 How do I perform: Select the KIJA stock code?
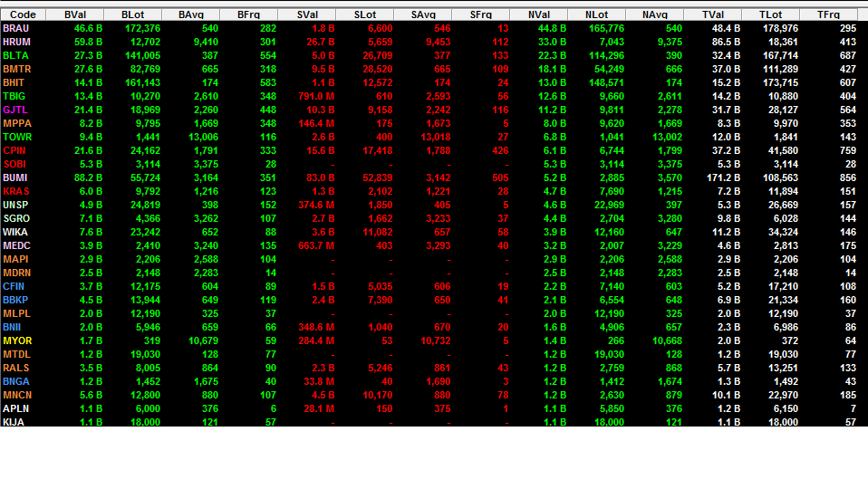[14, 422]
